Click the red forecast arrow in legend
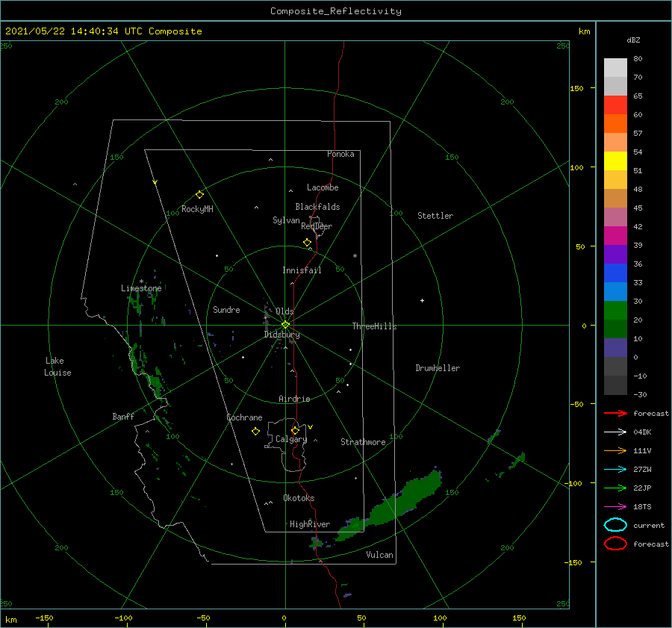Screen dimensions: 672x628 tap(615, 413)
